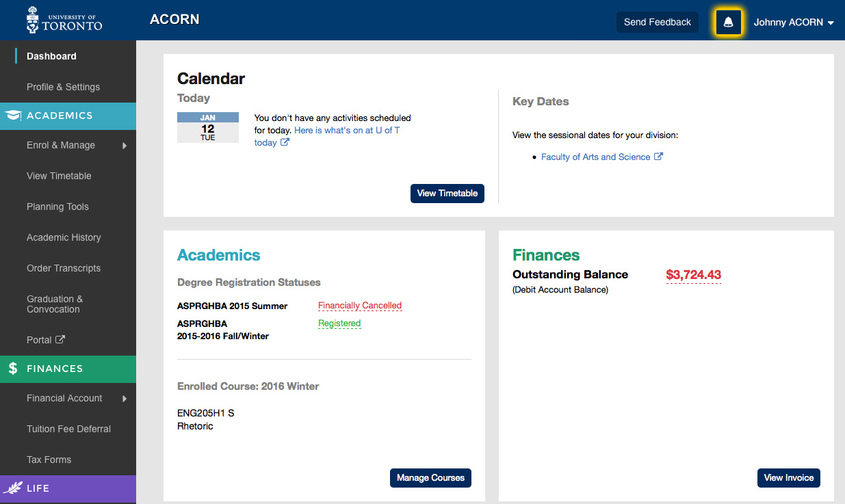Click the Manage Courses button
845x504 pixels.
430,478
